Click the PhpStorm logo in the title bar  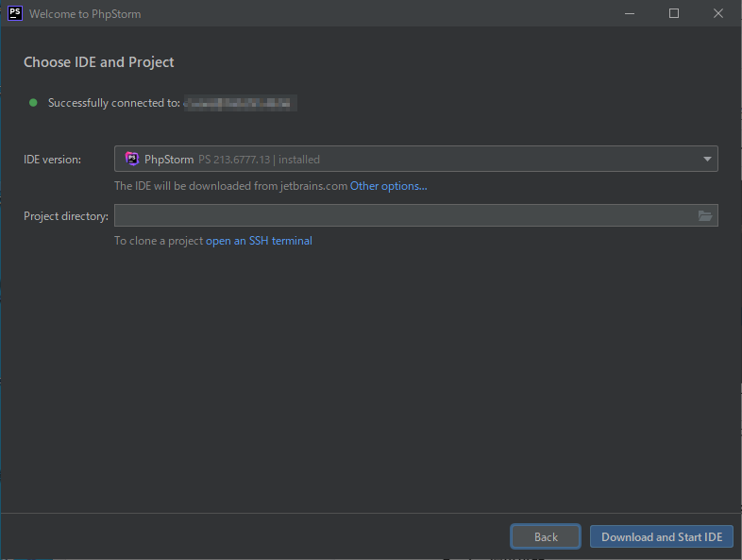tap(15, 13)
